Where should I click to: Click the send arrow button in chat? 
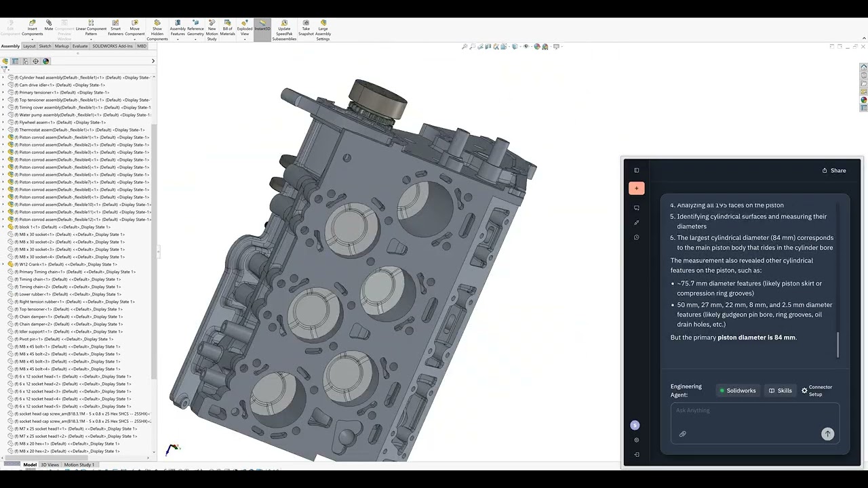point(827,434)
